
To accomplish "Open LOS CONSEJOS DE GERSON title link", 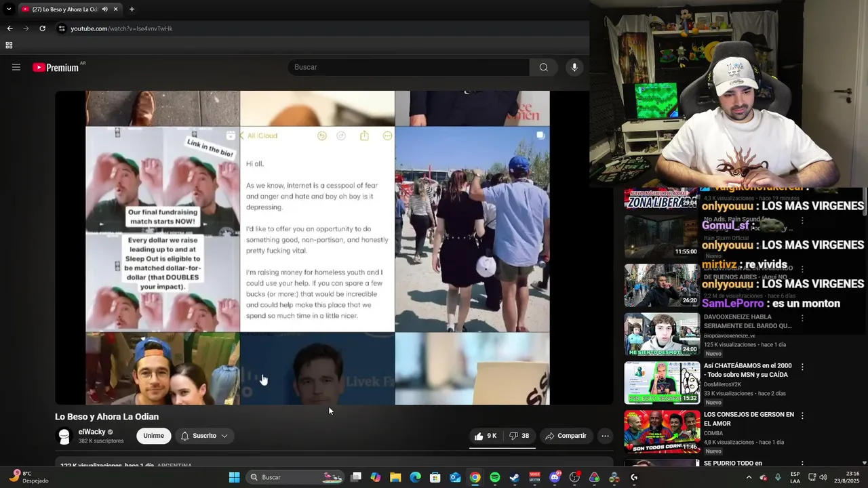I will click(x=749, y=419).
